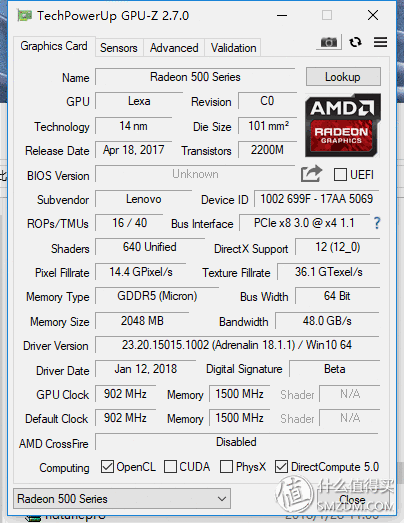This screenshot has width=404, height=523.
Task: Toggle the PhysX checkbox
Action: (226, 467)
